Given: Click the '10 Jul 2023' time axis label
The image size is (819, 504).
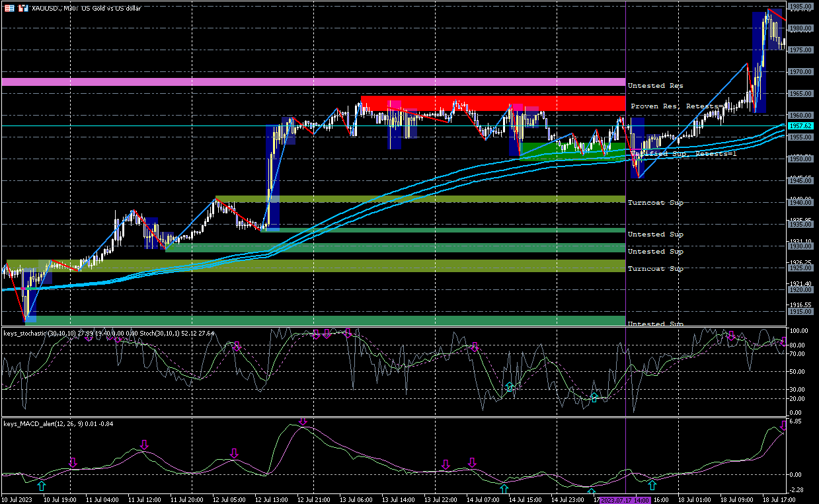Looking at the screenshot, I should pyautogui.click(x=18, y=500).
